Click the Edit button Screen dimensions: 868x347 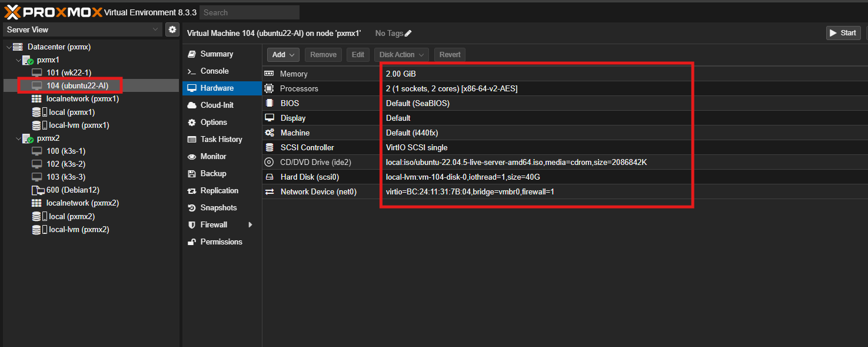tap(358, 55)
